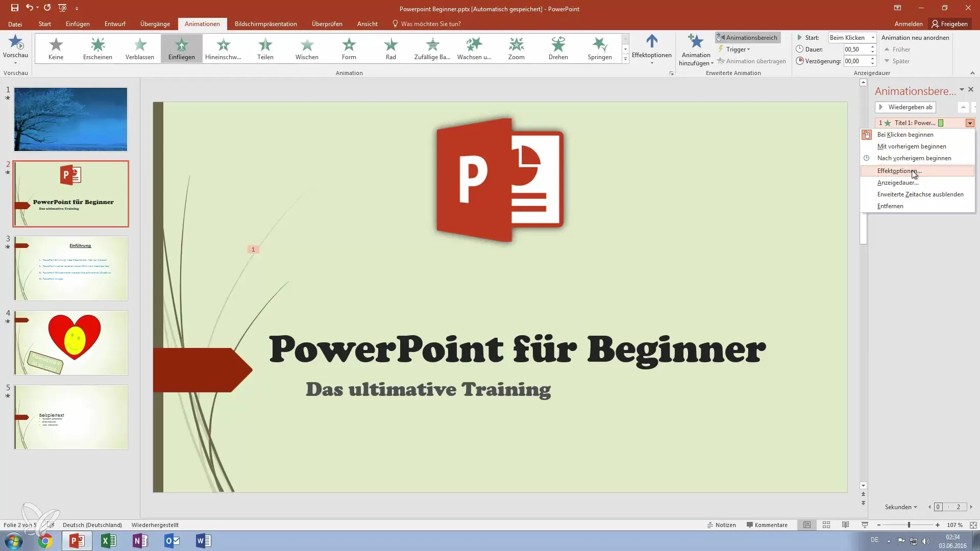Apply the Form animation
Viewport: 980px width, 551px height.
(349, 48)
